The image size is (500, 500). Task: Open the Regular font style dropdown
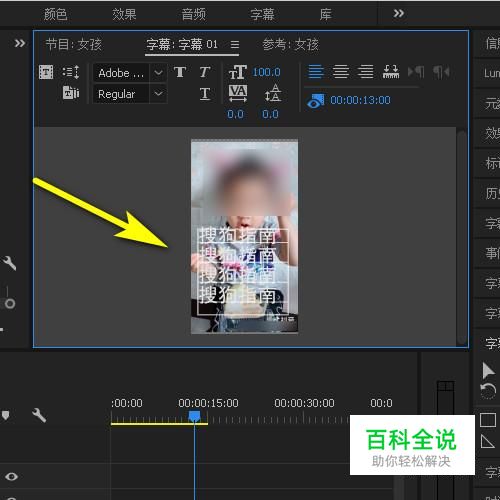[130, 94]
